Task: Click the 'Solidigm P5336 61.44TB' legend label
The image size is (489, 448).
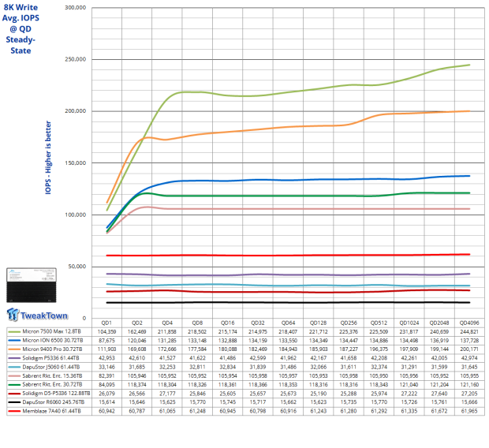Action: [50, 358]
